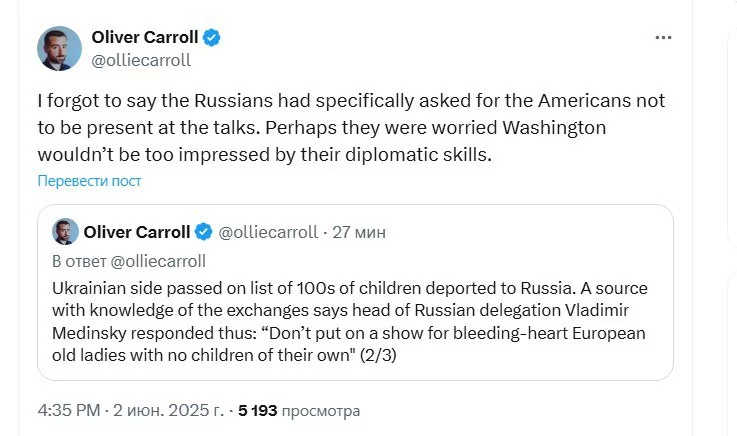The image size is (737, 436).
Task: Click the 27 мин time in the quoted tweet
Action: point(359,232)
